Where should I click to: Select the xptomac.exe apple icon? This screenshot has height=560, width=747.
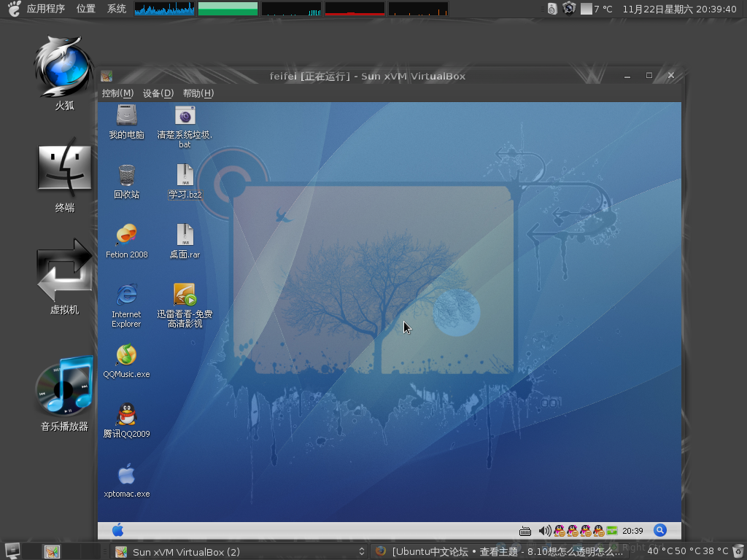[127, 474]
